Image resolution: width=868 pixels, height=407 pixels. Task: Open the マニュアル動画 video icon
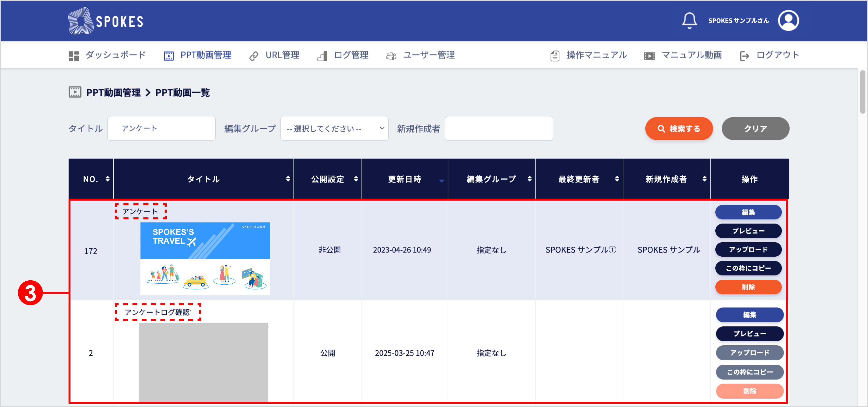(649, 55)
